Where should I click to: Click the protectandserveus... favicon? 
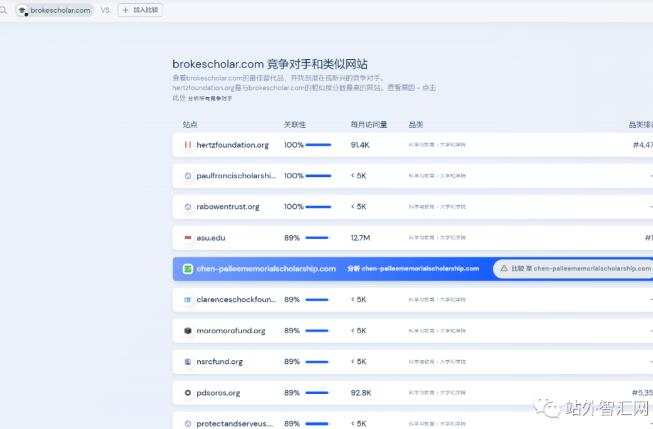click(188, 424)
